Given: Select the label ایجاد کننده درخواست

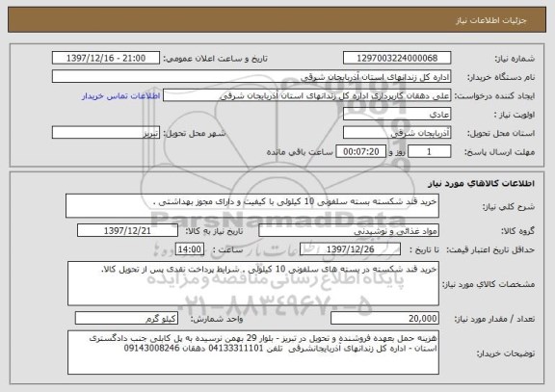Looking at the screenshot, I should 494,96.
